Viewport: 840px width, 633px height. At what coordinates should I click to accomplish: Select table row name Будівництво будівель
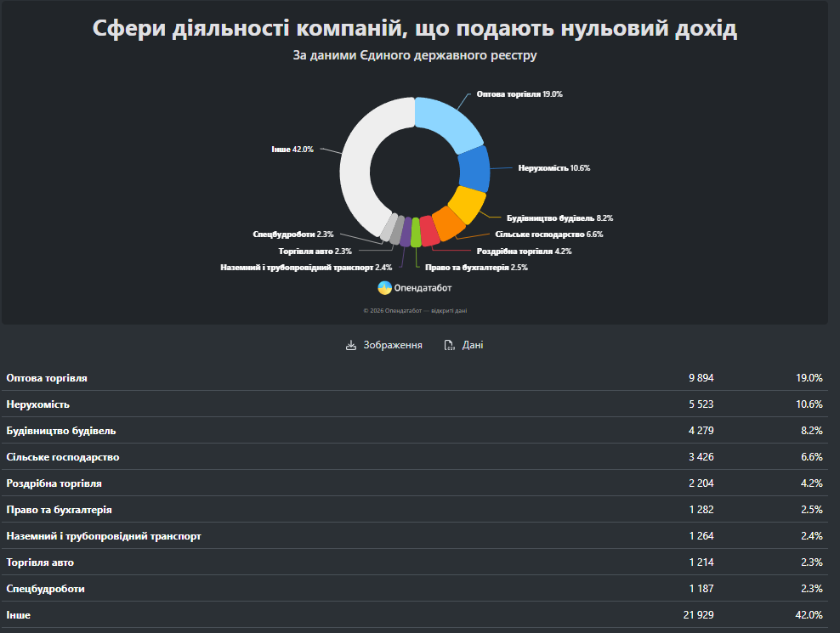61,431
